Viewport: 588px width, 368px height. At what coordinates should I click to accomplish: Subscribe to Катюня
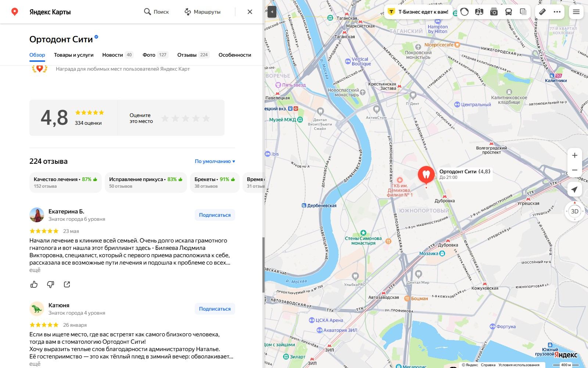[x=215, y=309]
